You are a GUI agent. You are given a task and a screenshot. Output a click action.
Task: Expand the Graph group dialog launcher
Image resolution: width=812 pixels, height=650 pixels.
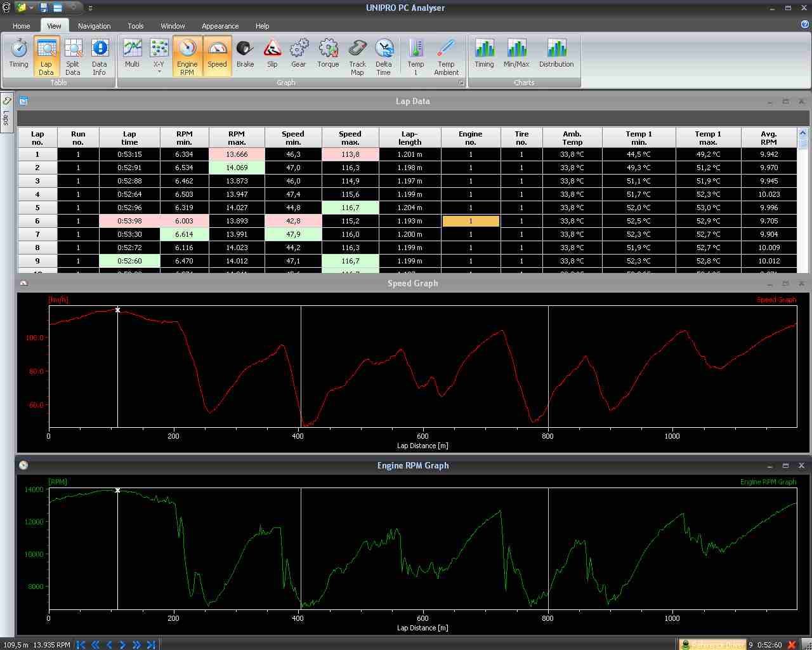click(x=461, y=83)
